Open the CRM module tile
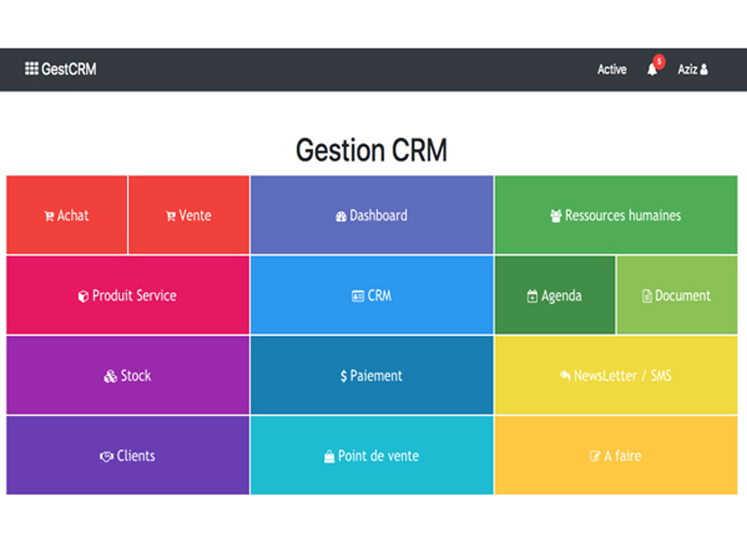This screenshot has height=560, width=747. point(372,296)
